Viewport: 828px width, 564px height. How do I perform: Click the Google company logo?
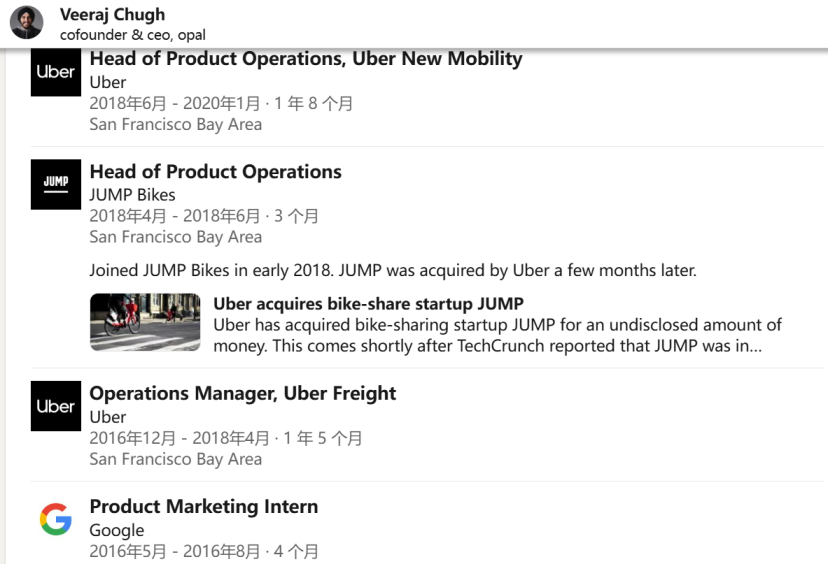point(55,519)
